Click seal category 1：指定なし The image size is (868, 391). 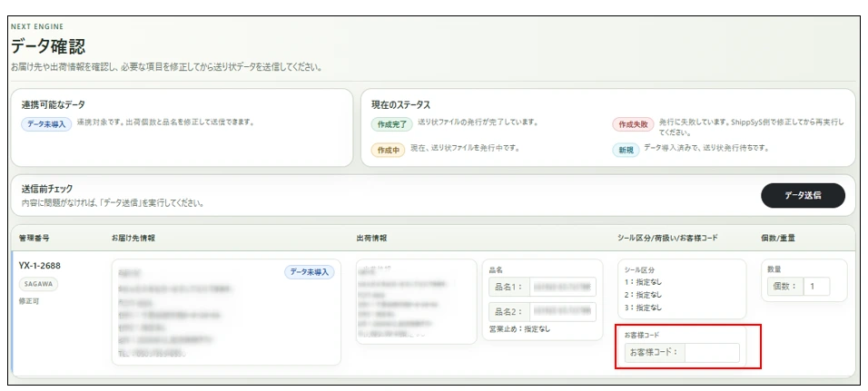tap(643, 282)
